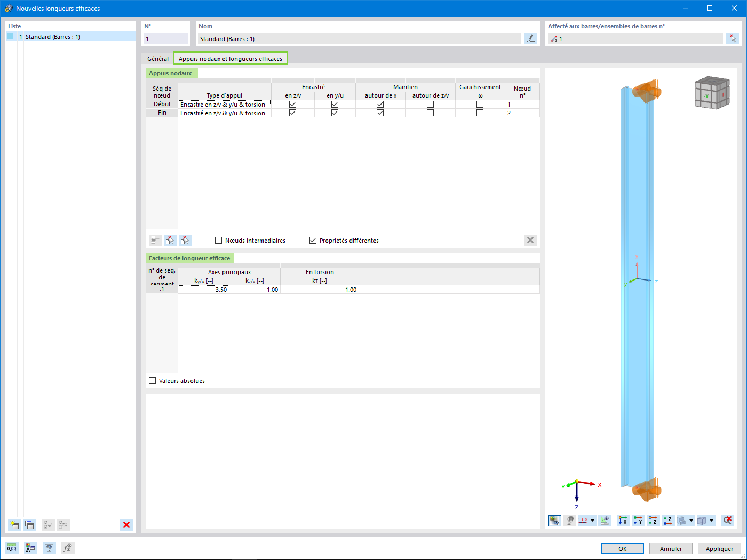Screen dimensions: 747x560
Task: Open the Fin support type cell
Action: (x=225, y=113)
